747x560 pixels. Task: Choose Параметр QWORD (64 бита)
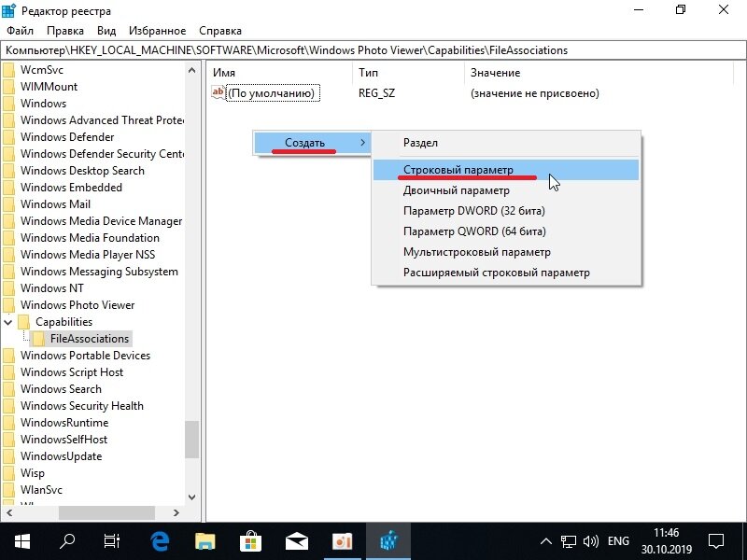[x=506, y=231]
